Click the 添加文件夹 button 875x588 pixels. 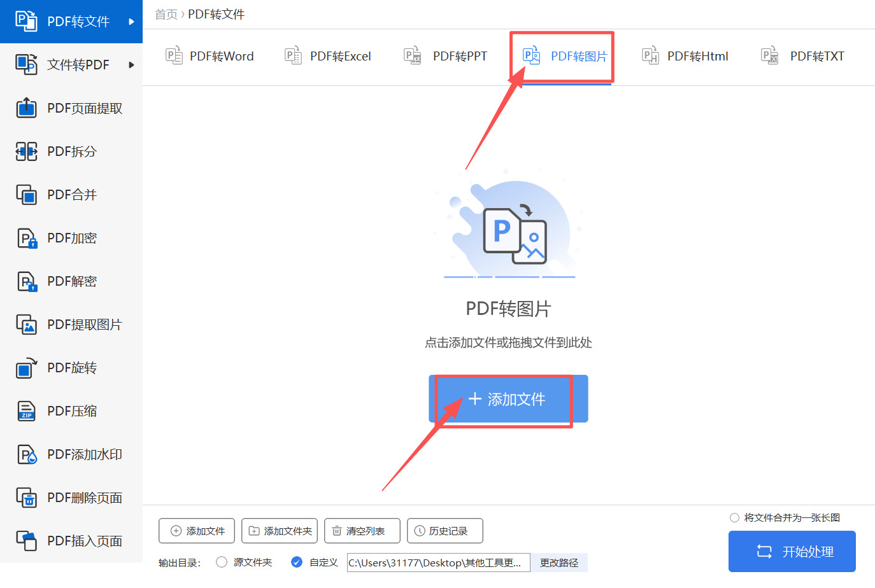click(x=280, y=531)
